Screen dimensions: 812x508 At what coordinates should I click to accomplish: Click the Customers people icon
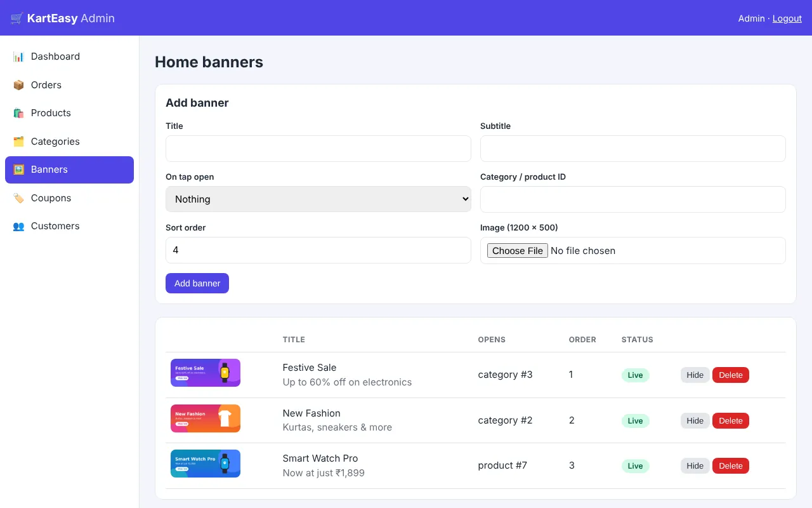(x=18, y=226)
